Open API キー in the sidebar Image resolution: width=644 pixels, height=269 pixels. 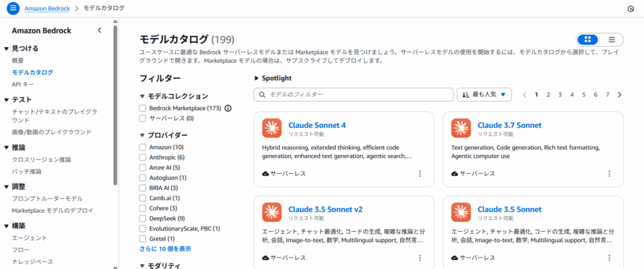[25, 84]
